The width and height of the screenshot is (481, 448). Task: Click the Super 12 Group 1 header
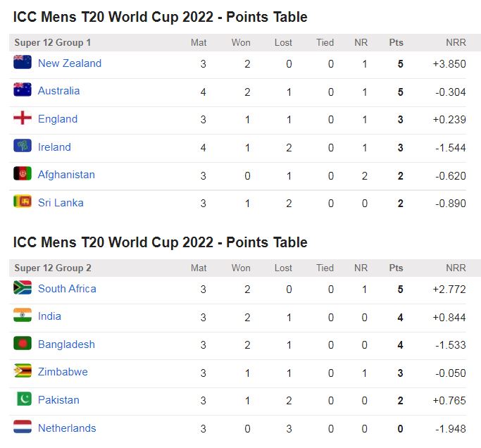(53, 43)
